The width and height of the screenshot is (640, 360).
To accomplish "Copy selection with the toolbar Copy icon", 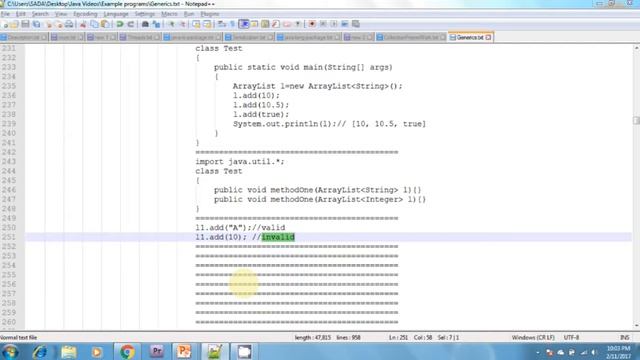I will coord(94,24).
